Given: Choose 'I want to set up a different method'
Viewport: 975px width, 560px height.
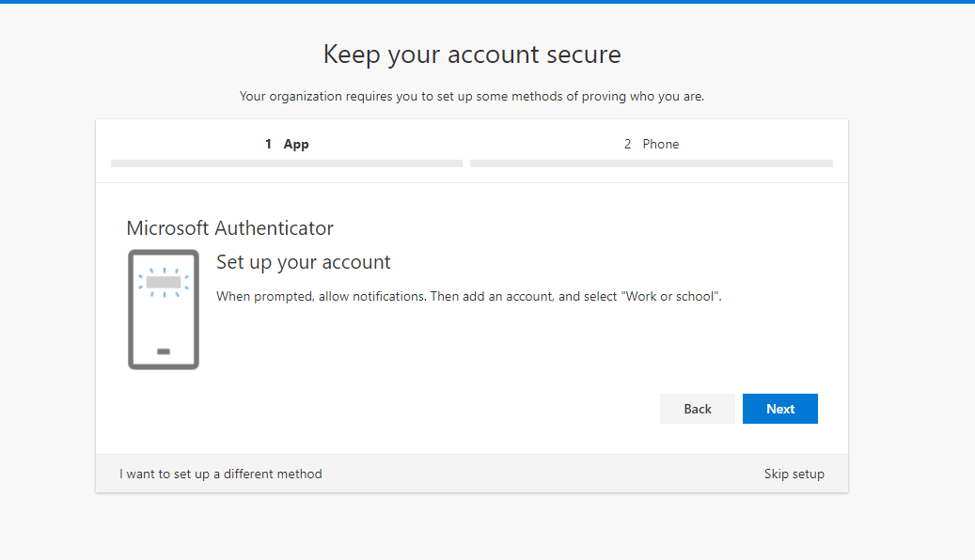Looking at the screenshot, I should coord(221,474).
